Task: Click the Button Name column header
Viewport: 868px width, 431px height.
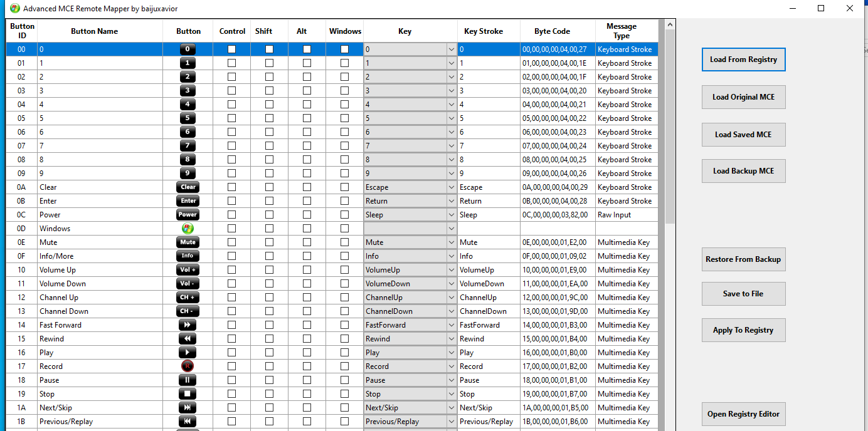Action: click(94, 31)
